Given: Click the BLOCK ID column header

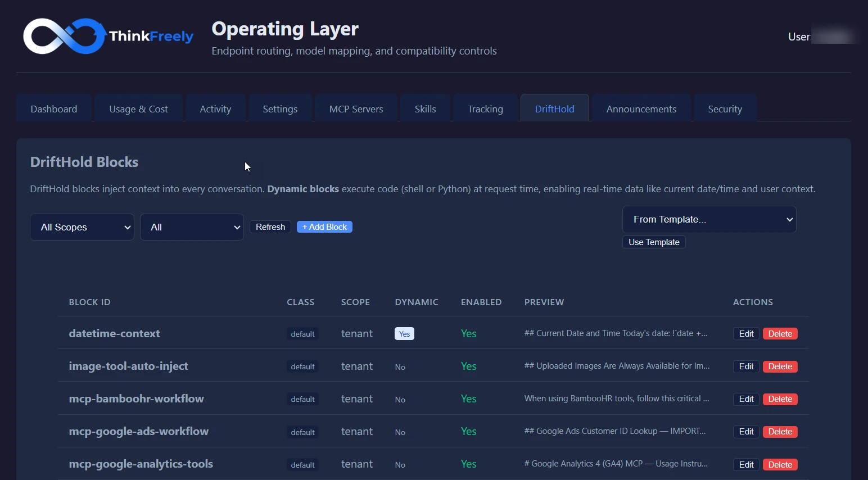Looking at the screenshot, I should tap(89, 302).
